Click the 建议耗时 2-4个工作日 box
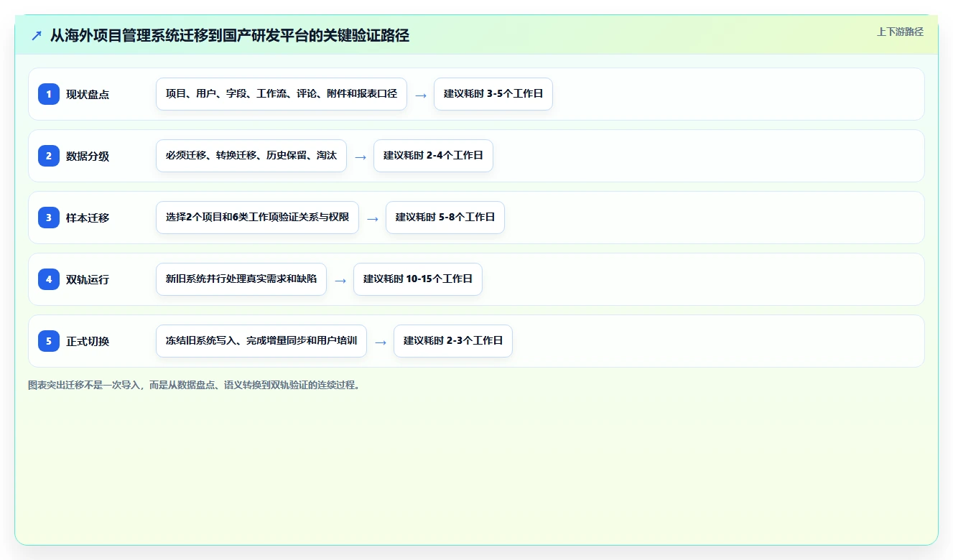953x560 pixels. (x=433, y=156)
